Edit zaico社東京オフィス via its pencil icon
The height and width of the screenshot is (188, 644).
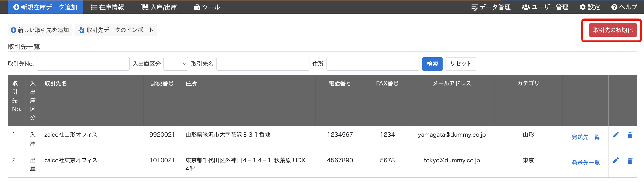[x=616, y=160]
